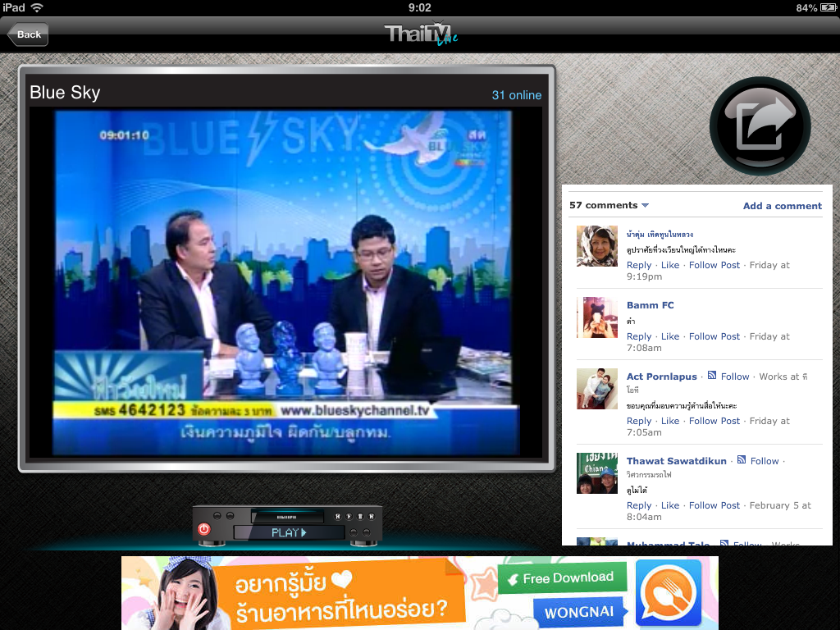Screen dimensions: 840x630
Task: Follow Post on Bamm FC's comment
Action: 714,336
